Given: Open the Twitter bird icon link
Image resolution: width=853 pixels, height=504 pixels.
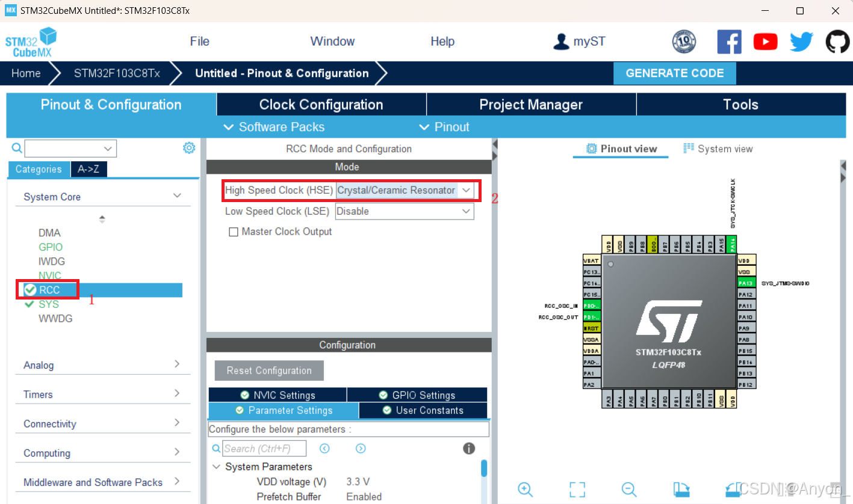Looking at the screenshot, I should pyautogui.click(x=801, y=42).
